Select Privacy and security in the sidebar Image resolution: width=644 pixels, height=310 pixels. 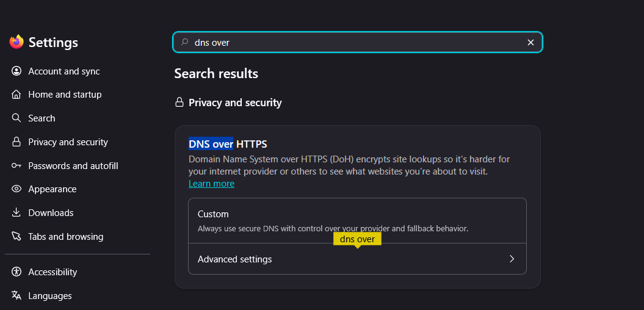click(68, 142)
